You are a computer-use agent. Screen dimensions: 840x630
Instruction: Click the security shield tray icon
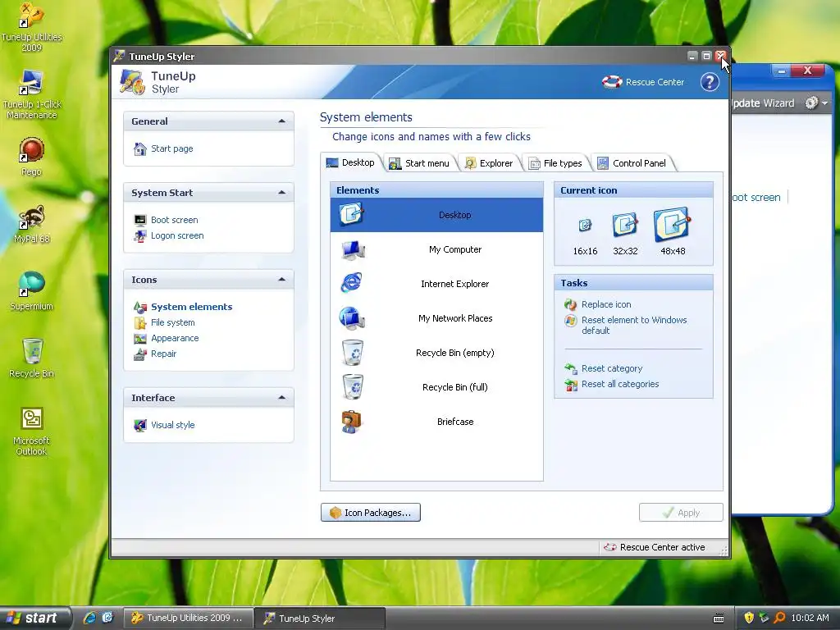(749, 618)
